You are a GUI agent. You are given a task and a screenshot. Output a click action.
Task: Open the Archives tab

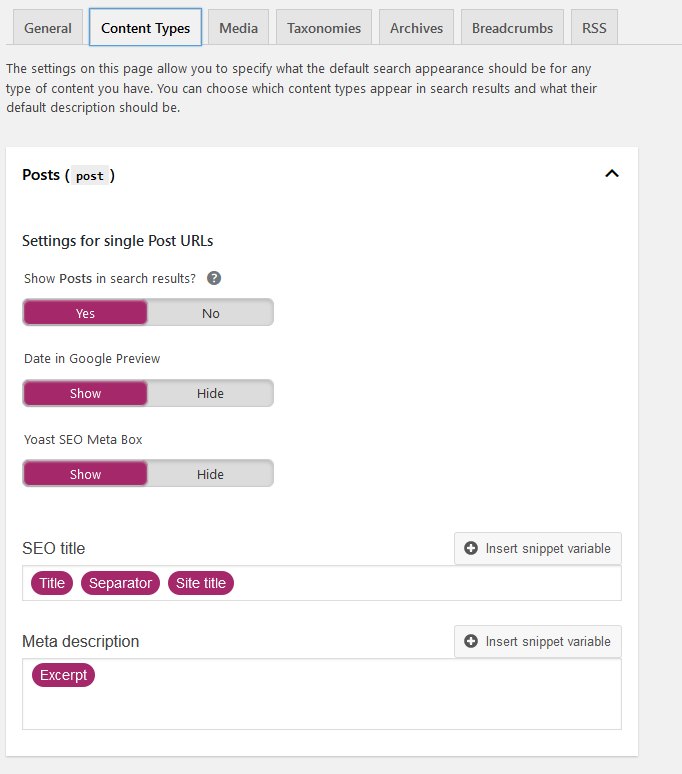coord(417,28)
